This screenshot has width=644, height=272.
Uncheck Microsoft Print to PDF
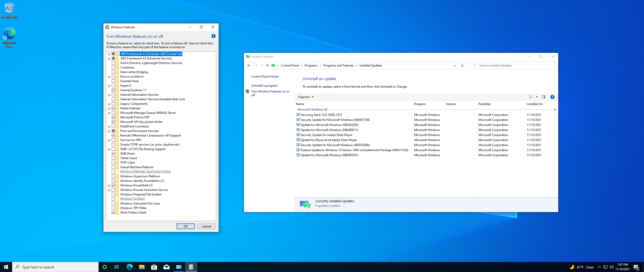pos(113,117)
